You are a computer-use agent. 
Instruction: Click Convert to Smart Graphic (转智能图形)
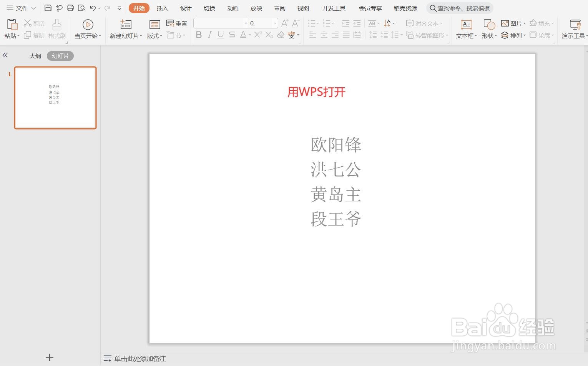pos(427,35)
